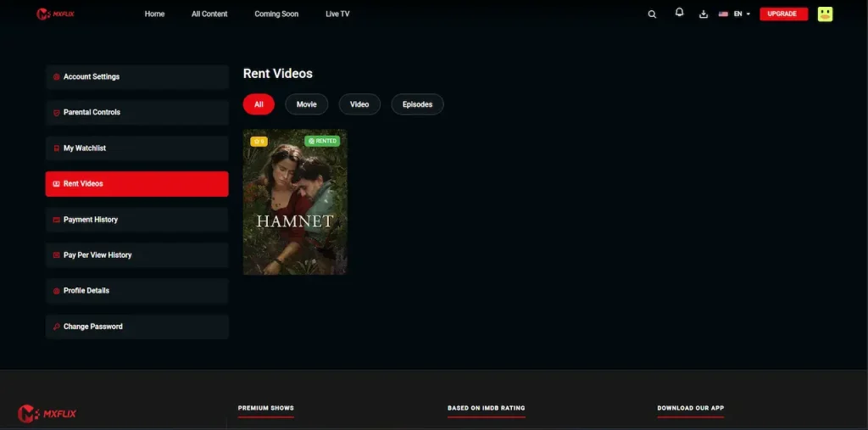Open Pay Per View History in sidebar

coord(136,255)
